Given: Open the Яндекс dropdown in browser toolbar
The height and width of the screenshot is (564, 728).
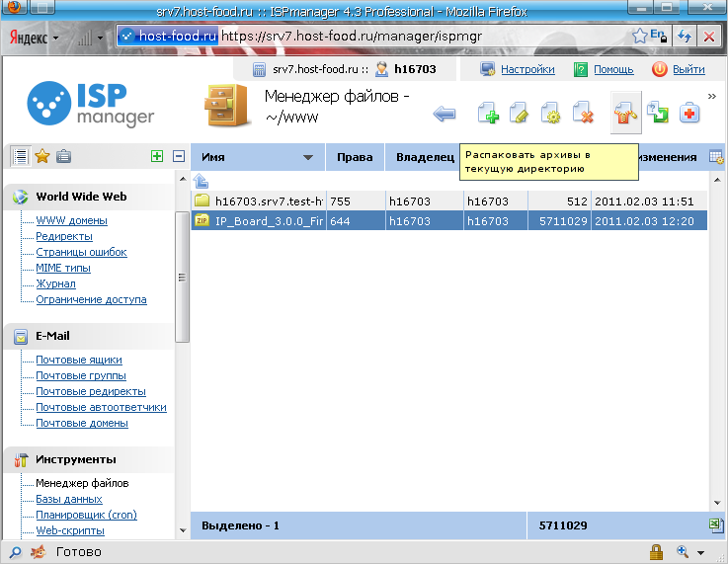Looking at the screenshot, I should 36,37.
